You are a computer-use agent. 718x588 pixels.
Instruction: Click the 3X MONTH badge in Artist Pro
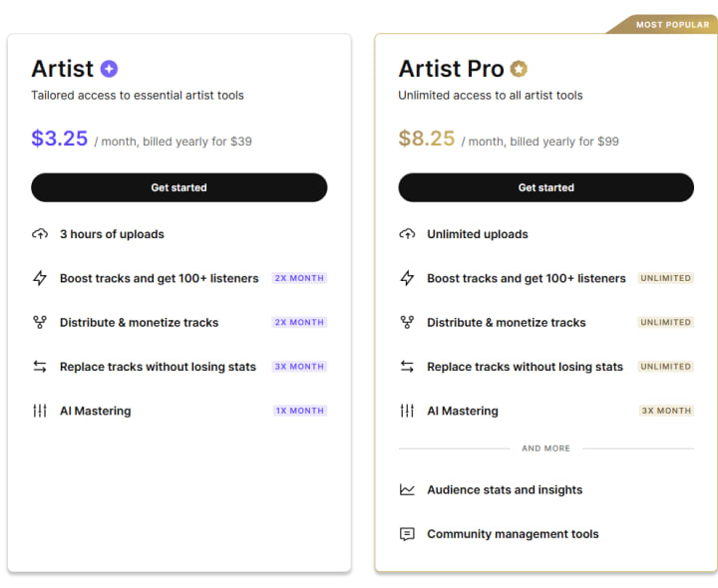tap(666, 411)
